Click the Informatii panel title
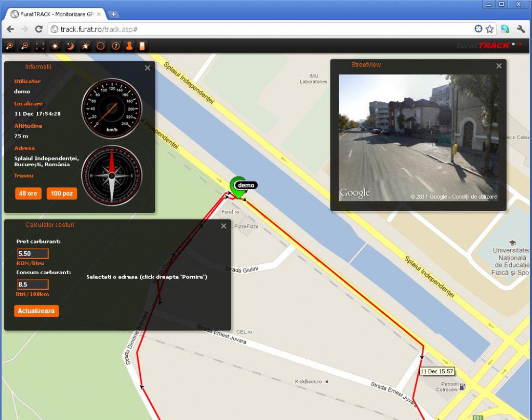532x420 pixels. coord(38,67)
